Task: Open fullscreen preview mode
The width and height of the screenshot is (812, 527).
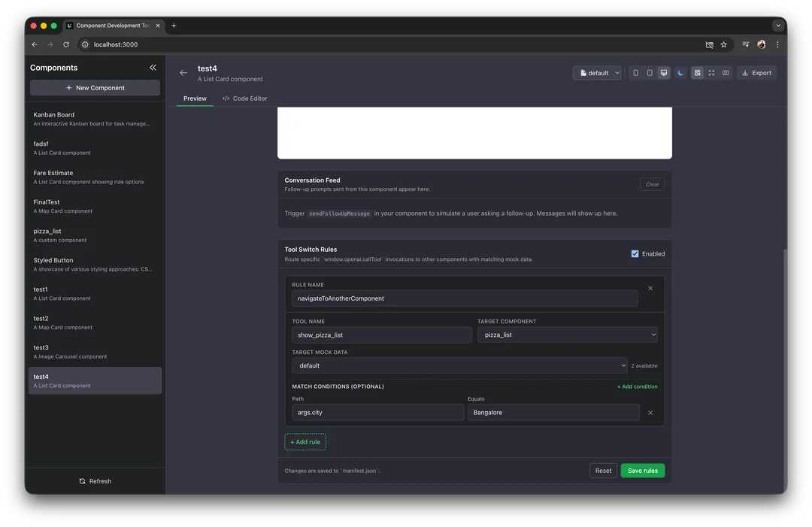Action: 710,72
